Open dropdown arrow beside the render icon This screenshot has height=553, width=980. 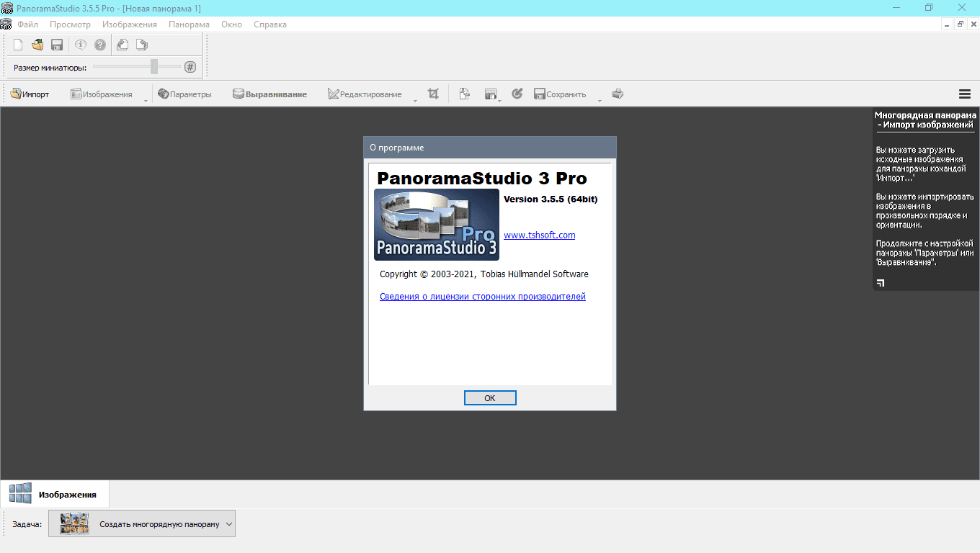click(x=499, y=99)
